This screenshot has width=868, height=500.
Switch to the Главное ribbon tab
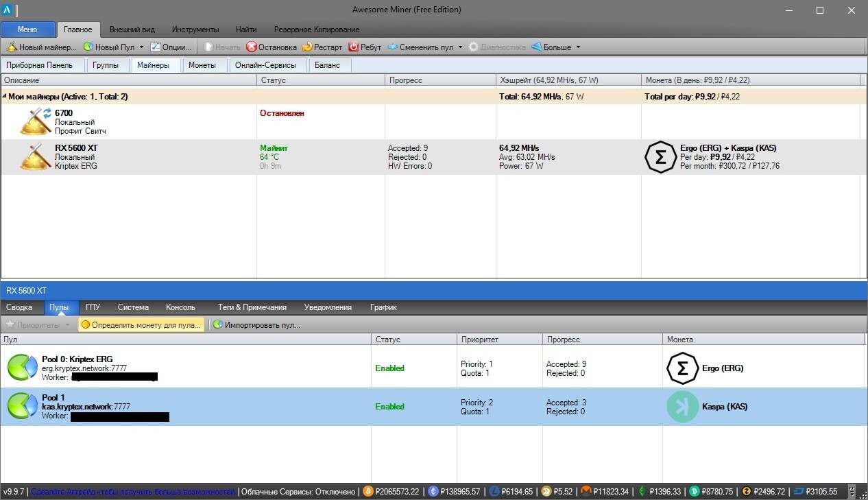click(x=78, y=29)
